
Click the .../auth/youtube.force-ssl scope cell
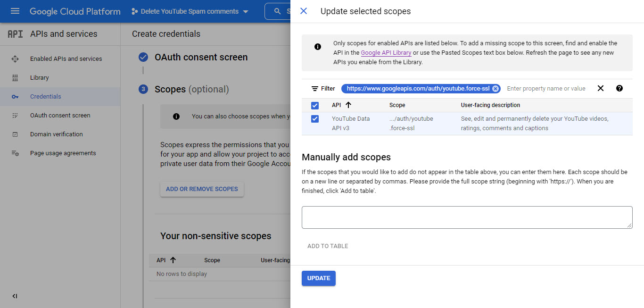pyautogui.click(x=411, y=124)
